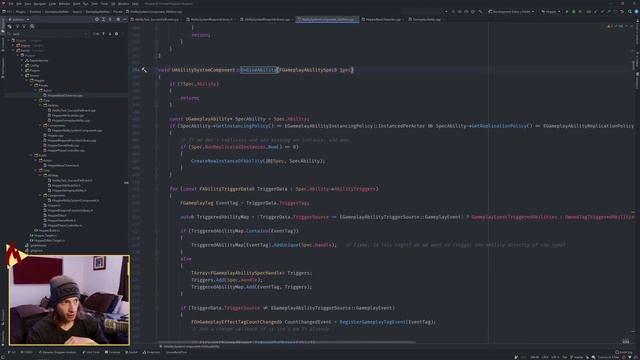This screenshot has width=640, height=360.
Task: Click locate-in-tree target icon in Explorer header
Action: 97,20
